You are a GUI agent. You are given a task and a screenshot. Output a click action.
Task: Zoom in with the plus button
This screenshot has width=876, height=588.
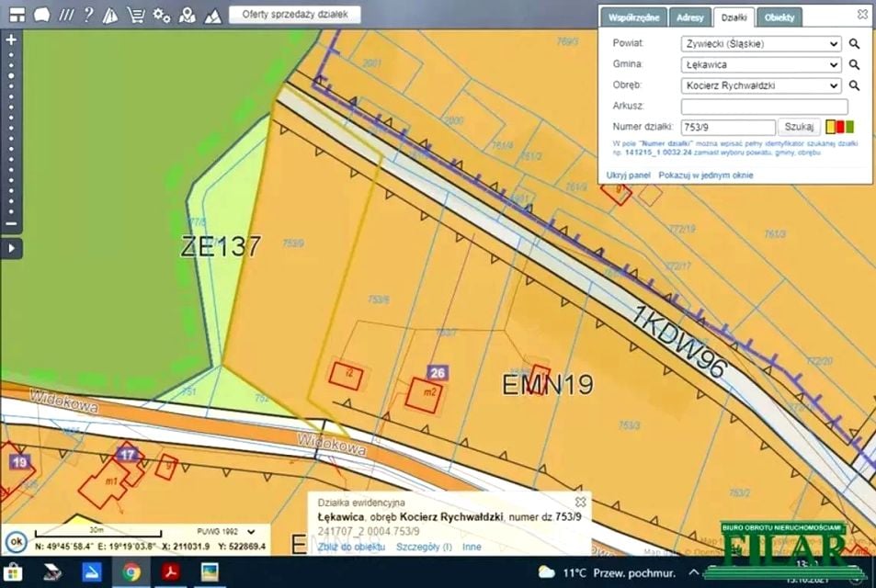pyautogui.click(x=11, y=40)
